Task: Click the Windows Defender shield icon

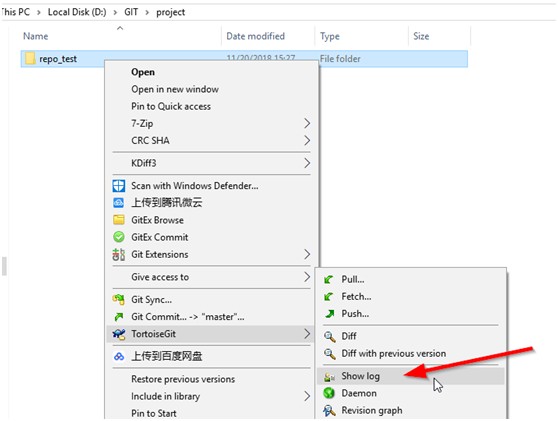Action: [x=119, y=186]
